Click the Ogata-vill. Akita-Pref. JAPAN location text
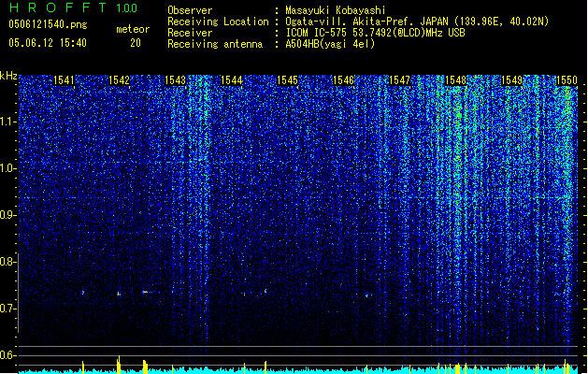588x374 pixels. tap(417, 22)
